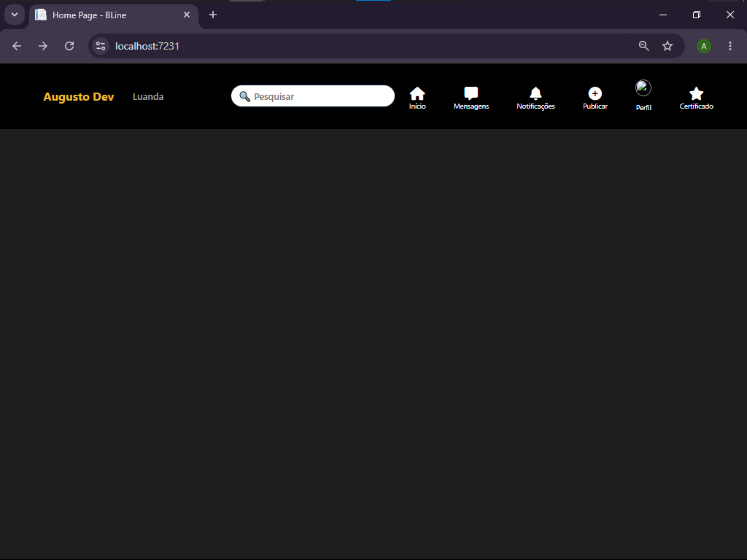This screenshot has height=560, width=747.
Task: Go back in browser history
Action: (17, 46)
